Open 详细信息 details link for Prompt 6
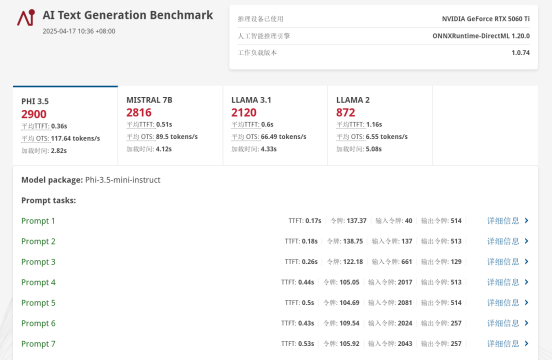553x361 pixels. (x=503, y=323)
